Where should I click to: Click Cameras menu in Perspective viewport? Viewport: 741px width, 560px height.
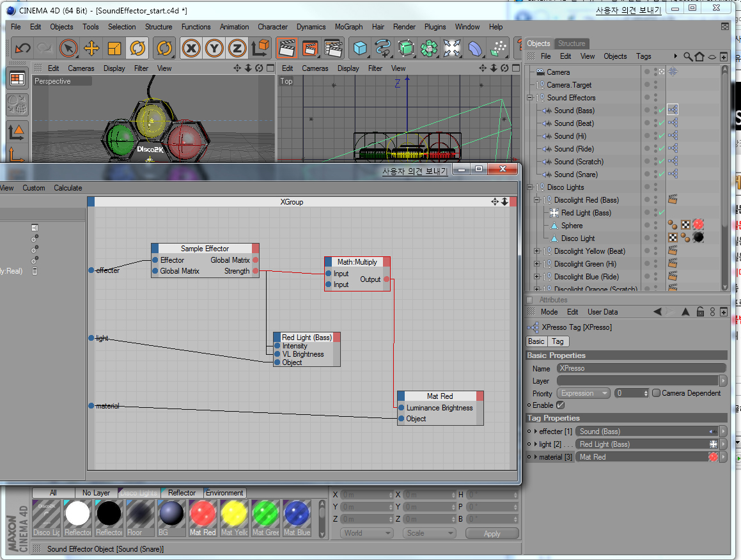(81, 68)
